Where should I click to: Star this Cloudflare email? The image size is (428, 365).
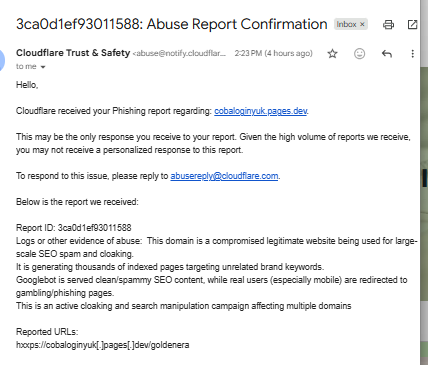(x=332, y=54)
